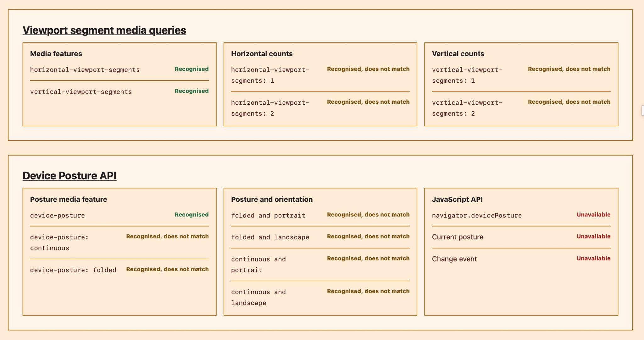Click the Unavailable status beside Change event
Screen dimensions: 644x340
pyautogui.click(x=593, y=258)
